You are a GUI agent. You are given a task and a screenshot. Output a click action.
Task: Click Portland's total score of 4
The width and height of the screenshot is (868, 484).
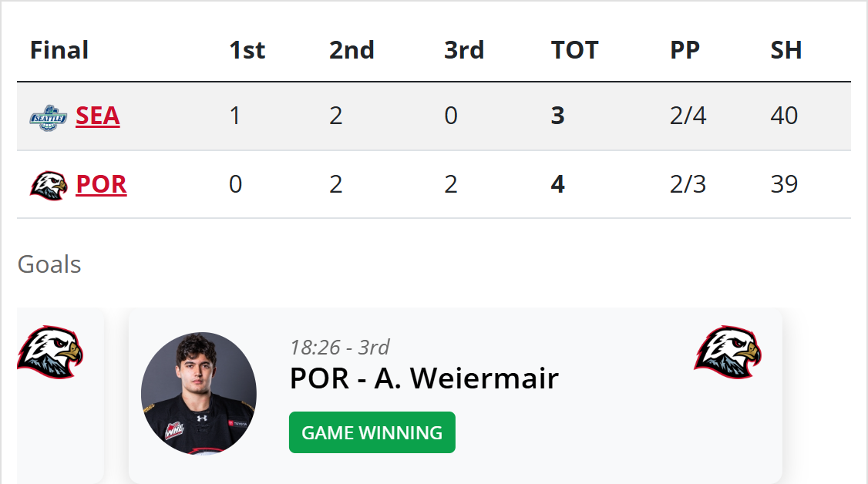[x=557, y=185]
